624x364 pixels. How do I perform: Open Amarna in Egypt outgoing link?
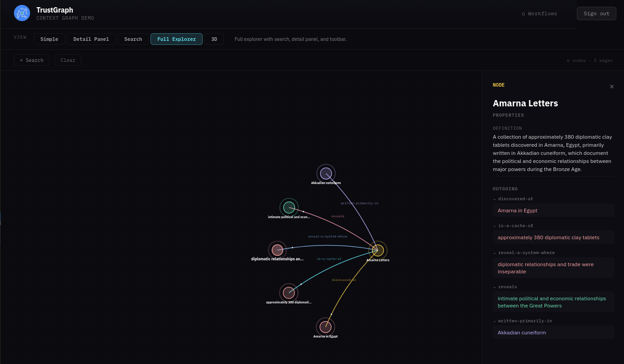553,210
